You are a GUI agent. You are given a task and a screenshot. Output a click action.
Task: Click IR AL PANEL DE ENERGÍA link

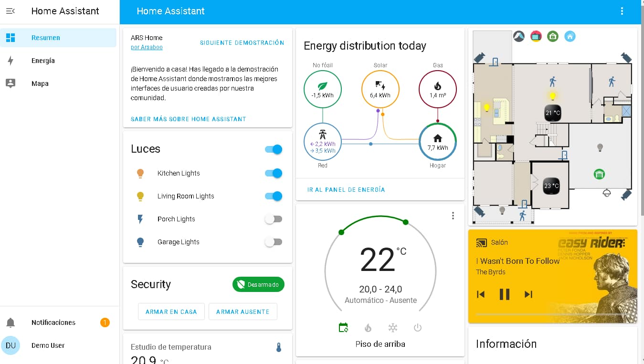[x=346, y=189]
